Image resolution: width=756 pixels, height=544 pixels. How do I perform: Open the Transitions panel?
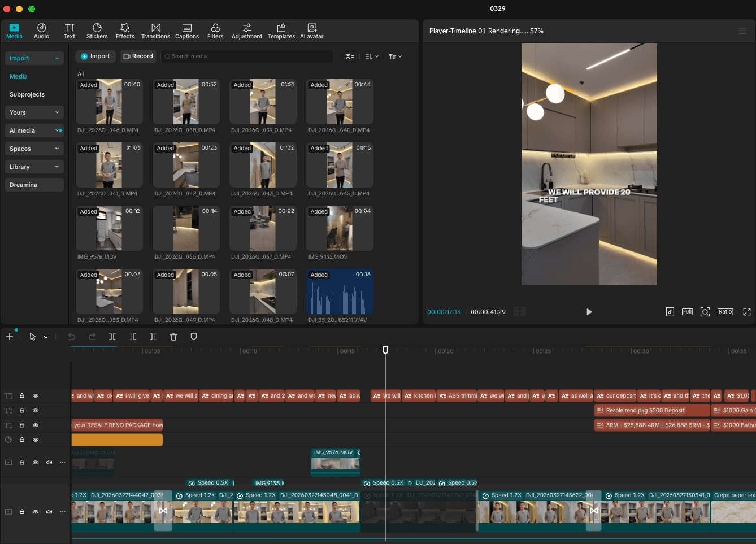pyautogui.click(x=155, y=31)
